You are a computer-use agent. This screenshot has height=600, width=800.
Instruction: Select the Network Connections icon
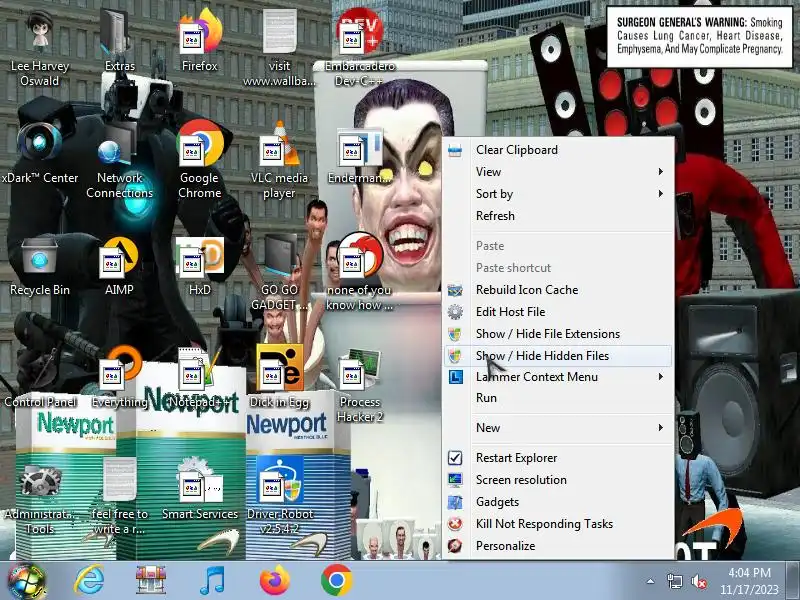[119, 162]
